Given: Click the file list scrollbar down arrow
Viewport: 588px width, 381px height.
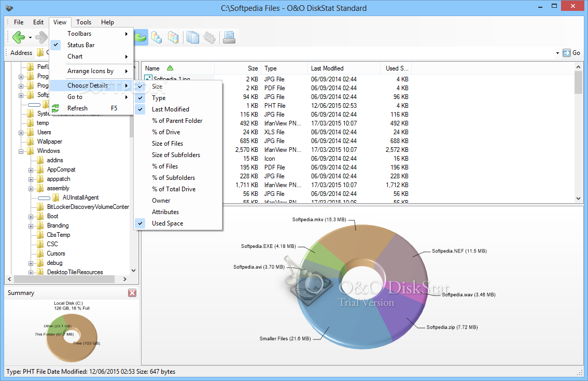Looking at the screenshot, I should coord(579,199).
